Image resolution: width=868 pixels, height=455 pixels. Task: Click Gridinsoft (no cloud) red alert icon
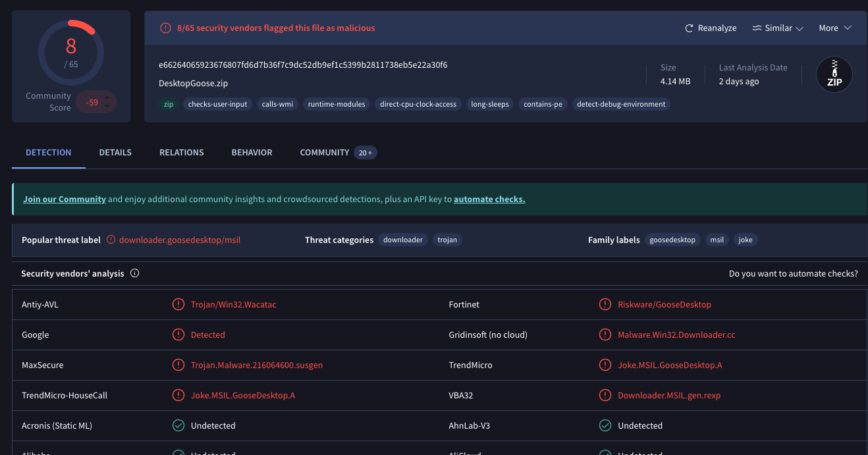coord(605,335)
